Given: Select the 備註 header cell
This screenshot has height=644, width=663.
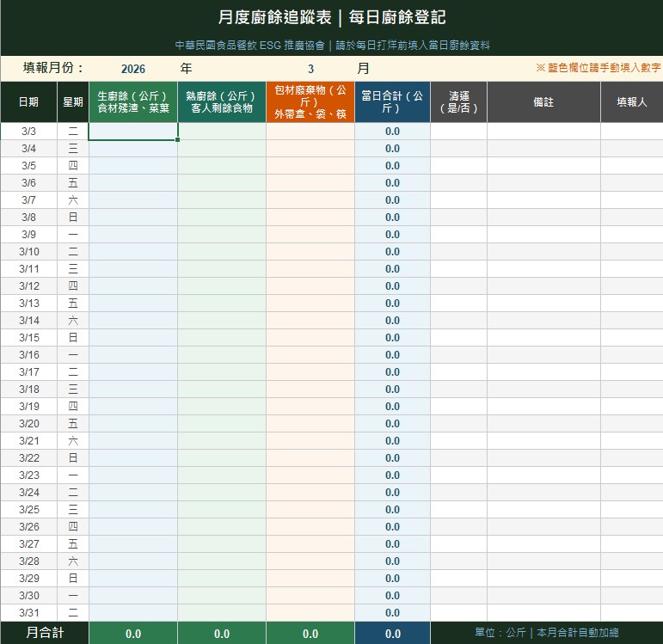Looking at the screenshot, I should (x=543, y=102).
